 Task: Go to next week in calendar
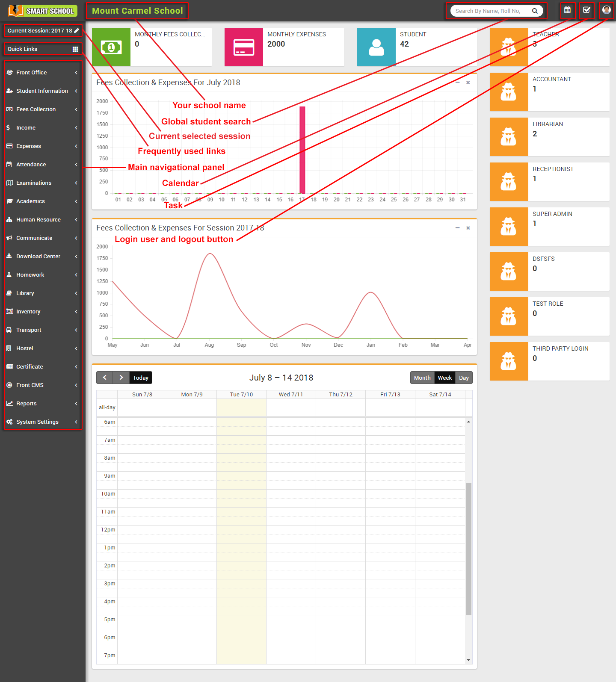coord(121,378)
